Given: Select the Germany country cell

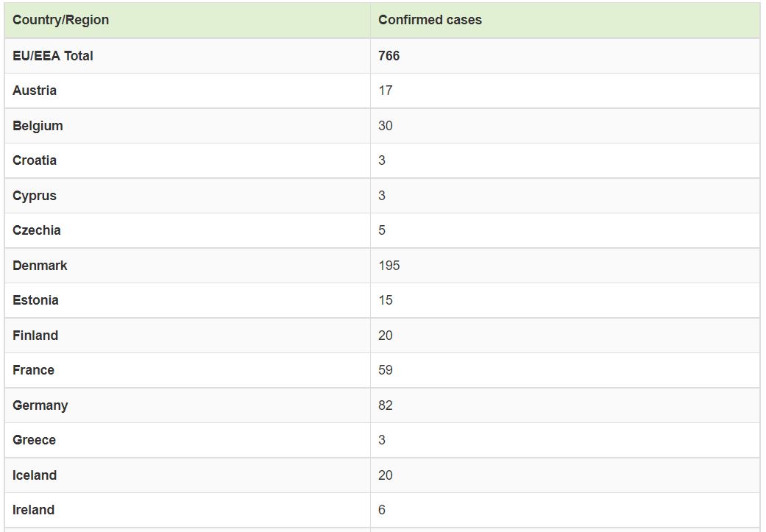Looking at the screenshot, I should click(40, 405).
